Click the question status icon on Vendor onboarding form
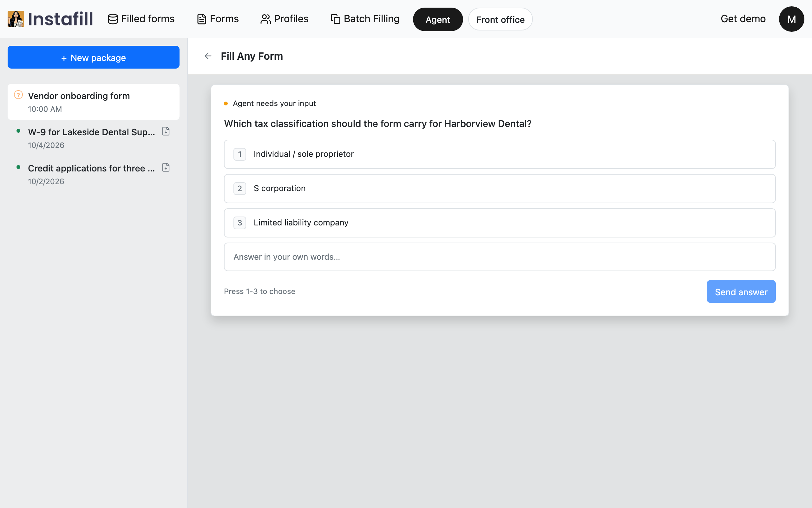The image size is (812, 508). point(18,95)
